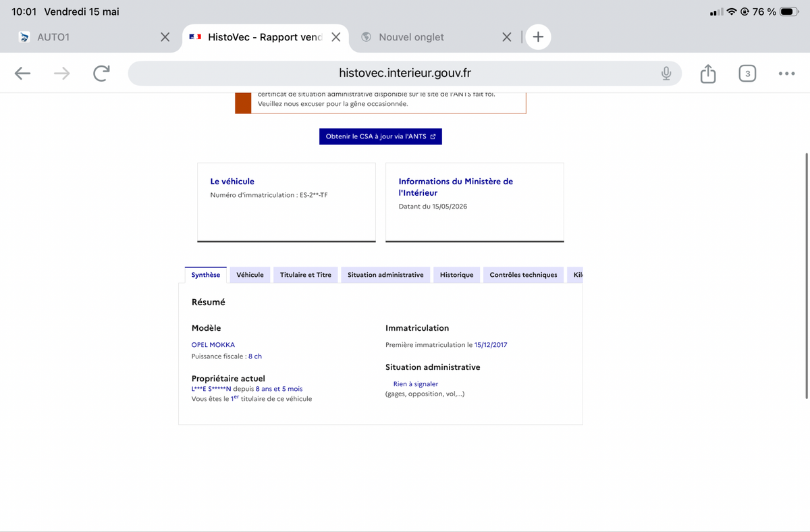The image size is (810, 532).
Task: Close the AUTO1 tab
Action: pos(165,37)
